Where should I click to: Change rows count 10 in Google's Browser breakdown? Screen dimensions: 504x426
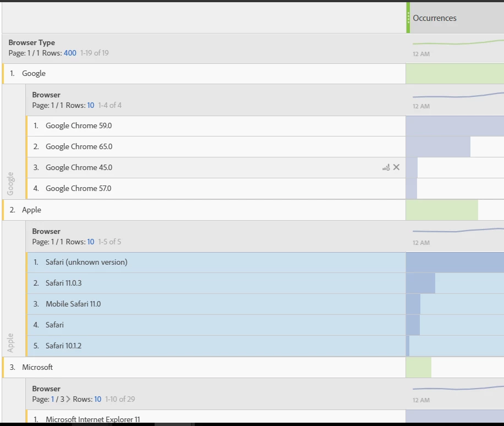[91, 105]
